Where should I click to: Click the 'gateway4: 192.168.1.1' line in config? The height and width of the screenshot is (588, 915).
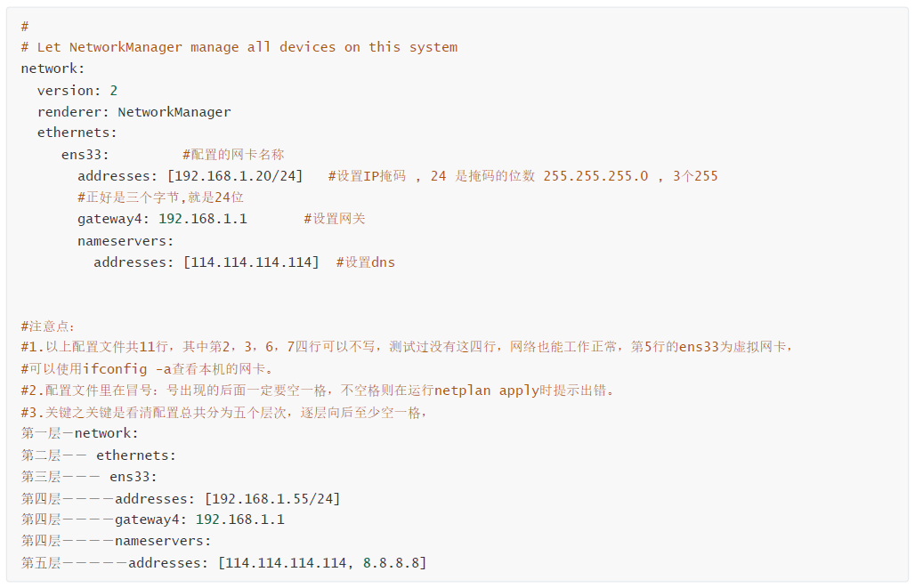[162, 219]
